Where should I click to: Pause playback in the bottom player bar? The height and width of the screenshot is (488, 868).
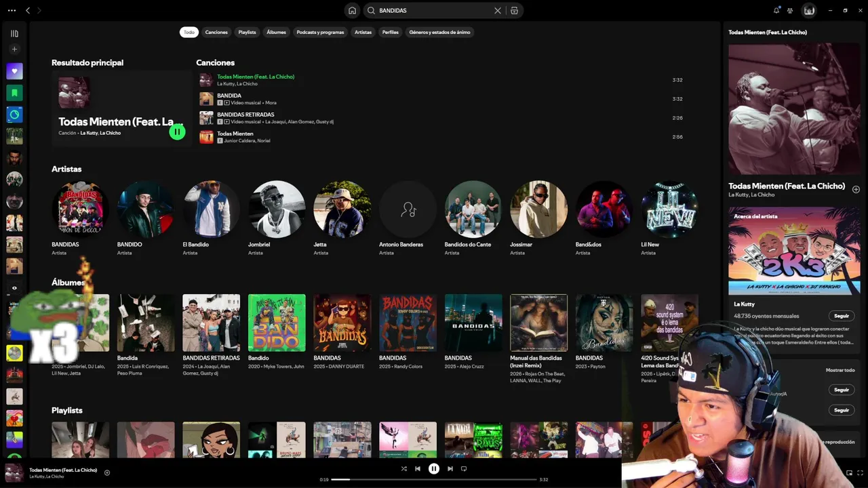tap(434, 468)
